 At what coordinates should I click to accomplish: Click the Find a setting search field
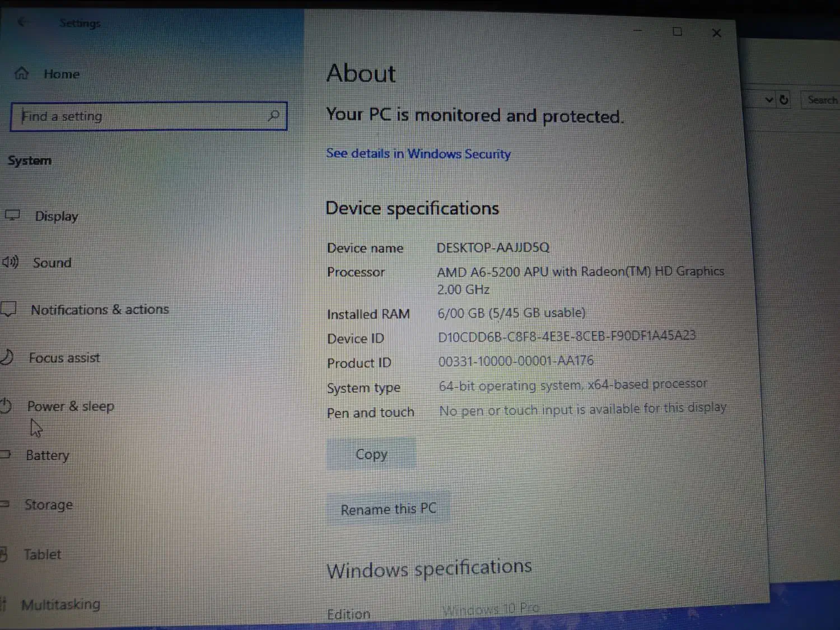140,116
